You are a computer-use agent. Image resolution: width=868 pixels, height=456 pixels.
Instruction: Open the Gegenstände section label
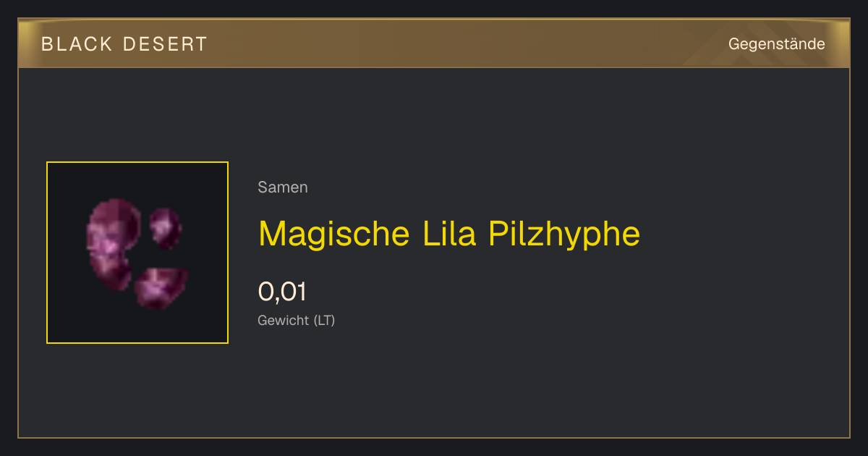click(x=776, y=44)
